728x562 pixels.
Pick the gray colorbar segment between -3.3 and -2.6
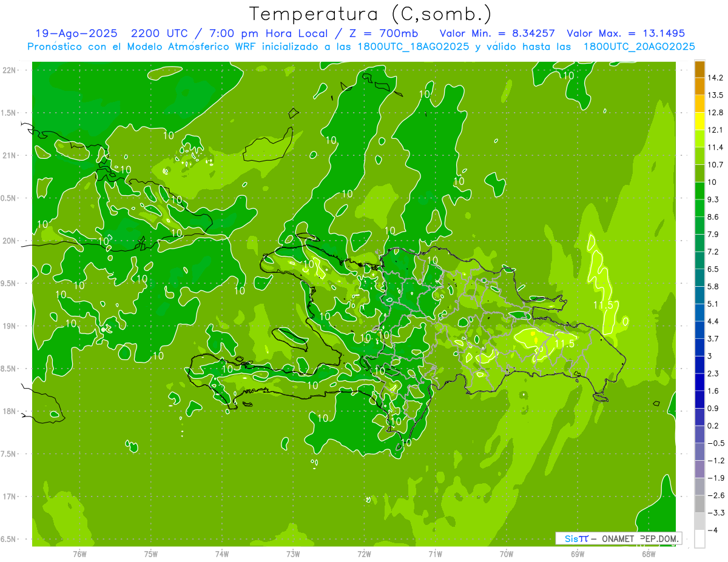click(x=699, y=504)
